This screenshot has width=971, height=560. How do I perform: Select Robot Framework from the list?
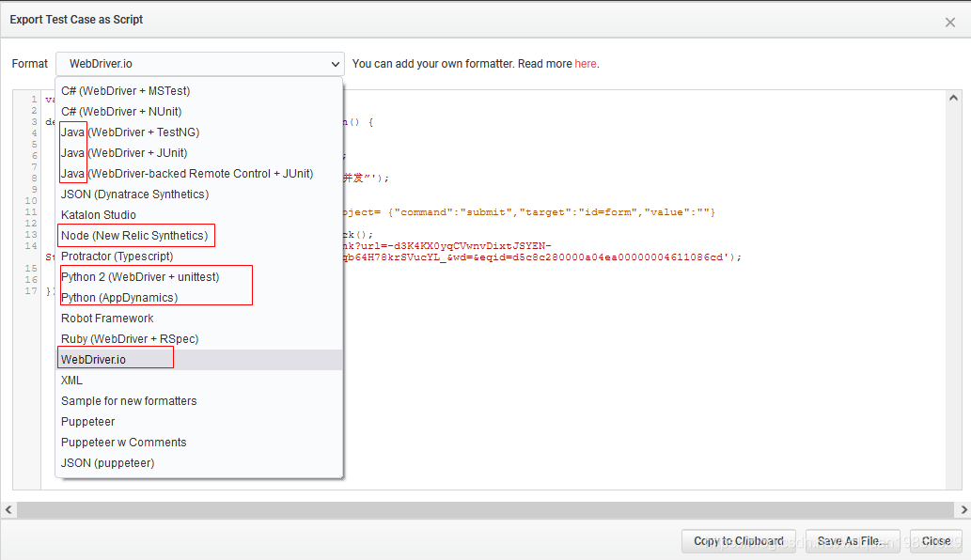click(198, 319)
